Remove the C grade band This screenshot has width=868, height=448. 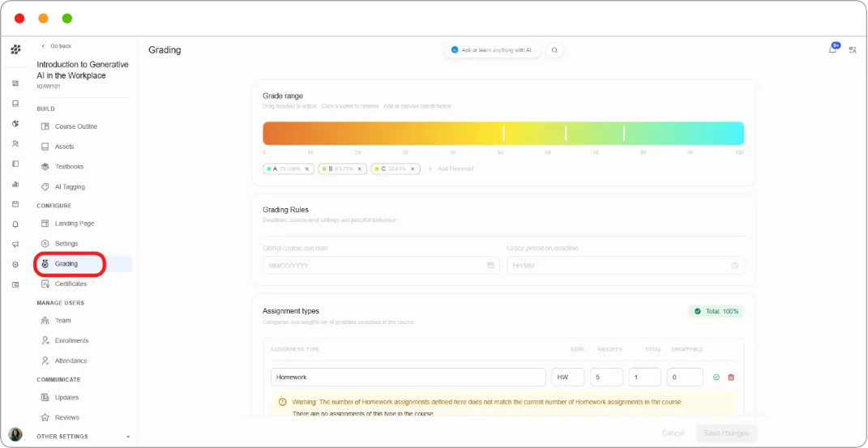(x=413, y=169)
